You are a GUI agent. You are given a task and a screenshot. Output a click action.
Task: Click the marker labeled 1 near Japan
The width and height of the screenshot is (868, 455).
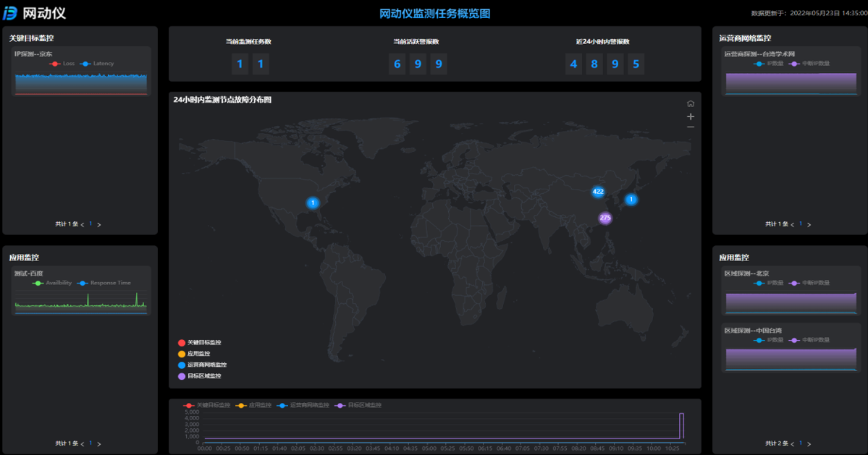point(631,200)
